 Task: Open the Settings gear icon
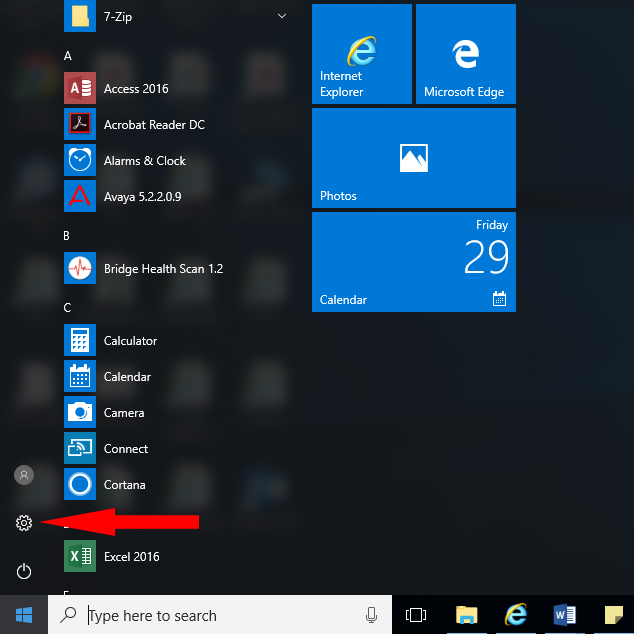[24, 522]
